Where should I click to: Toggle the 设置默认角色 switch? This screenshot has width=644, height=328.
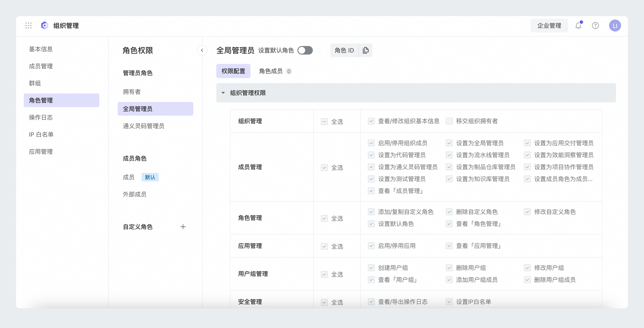(305, 50)
